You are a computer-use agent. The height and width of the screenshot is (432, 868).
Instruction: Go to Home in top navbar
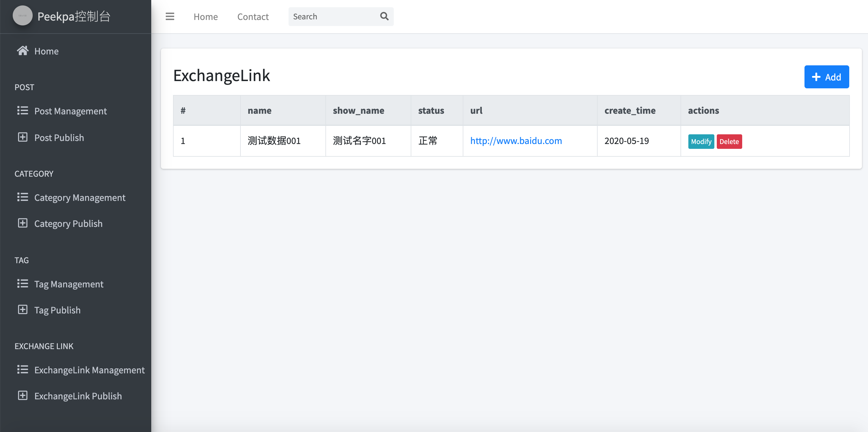click(206, 17)
